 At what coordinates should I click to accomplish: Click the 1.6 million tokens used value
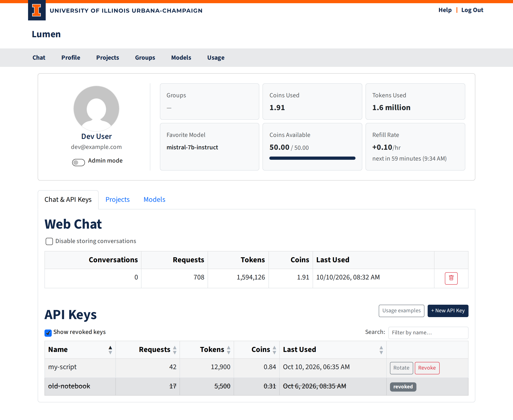coord(391,108)
